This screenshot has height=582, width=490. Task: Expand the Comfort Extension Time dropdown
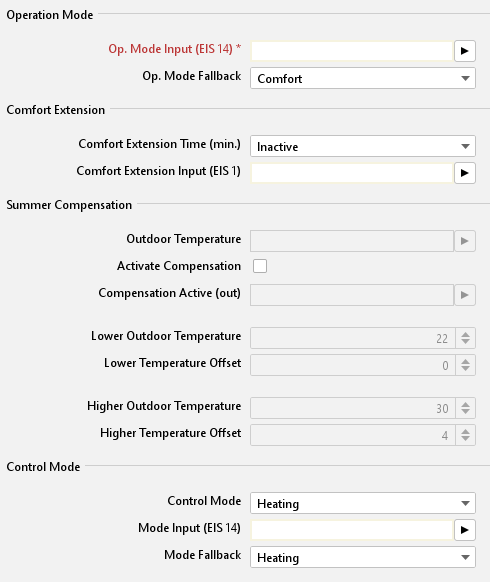[x=363, y=146]
